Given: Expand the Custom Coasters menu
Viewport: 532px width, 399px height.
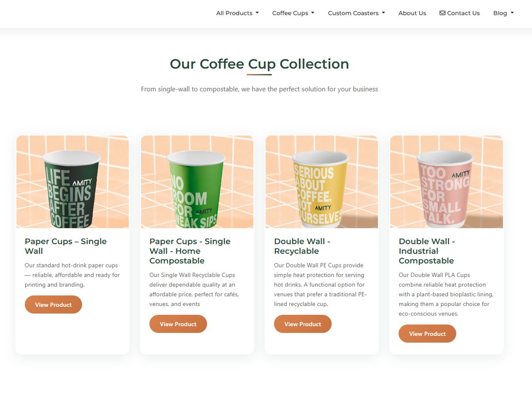Looking at the screenshot, I should tap(356, 13).
